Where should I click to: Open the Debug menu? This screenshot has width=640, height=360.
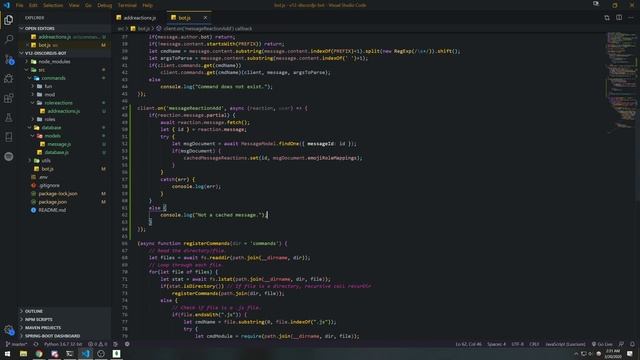104,5
